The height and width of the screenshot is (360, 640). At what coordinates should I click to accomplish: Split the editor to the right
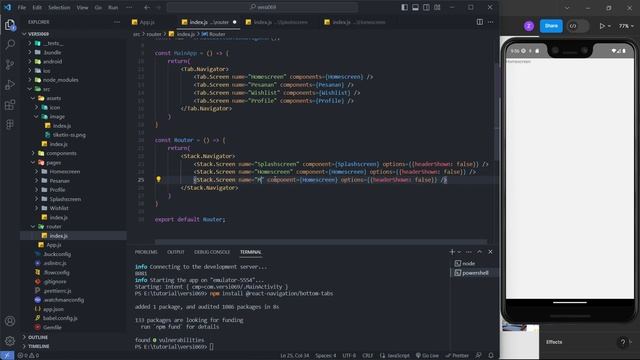tap(480, 22)
